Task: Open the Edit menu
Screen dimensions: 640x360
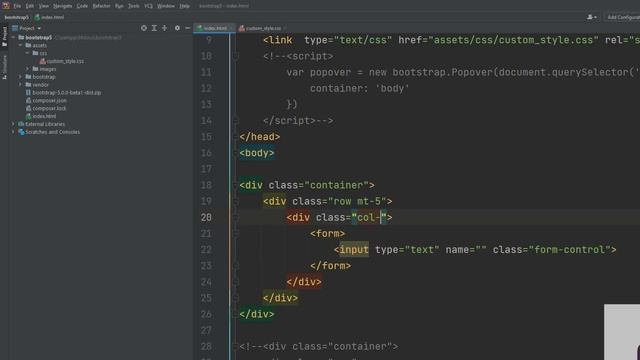Action: click(30, 6)
